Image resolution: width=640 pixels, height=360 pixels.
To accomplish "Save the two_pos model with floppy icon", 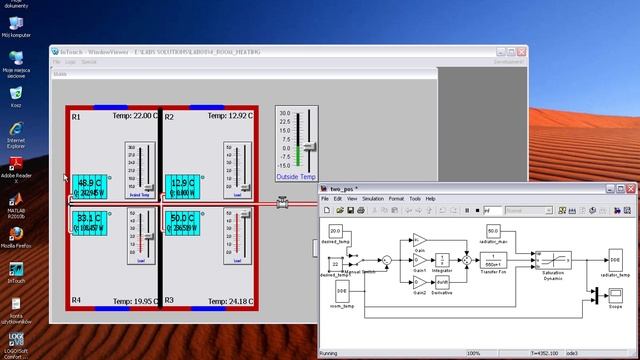I will pos(350,210).
